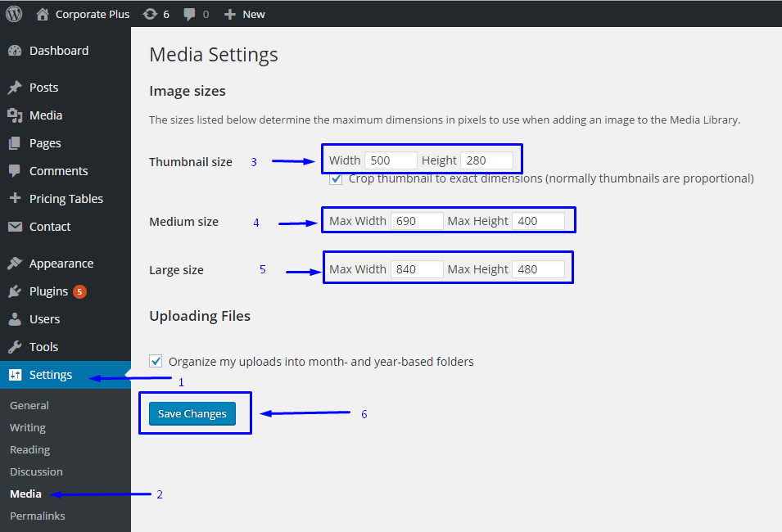Select the Large Max Width field showing 840

tap(417, 269)
